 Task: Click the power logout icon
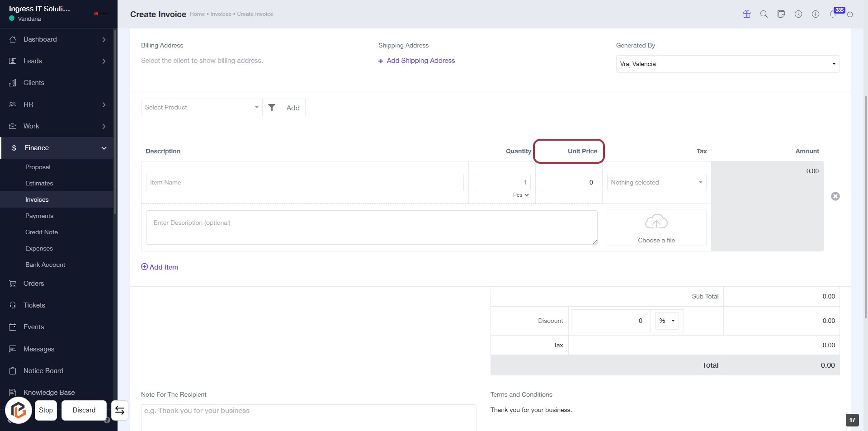pos(850,14)
